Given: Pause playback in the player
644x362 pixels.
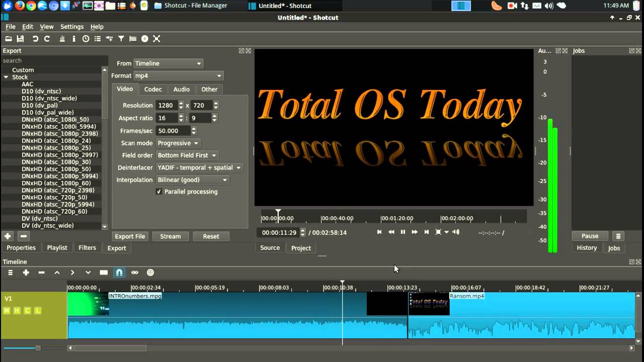Looking at the screenshot, I should [403, 232].
